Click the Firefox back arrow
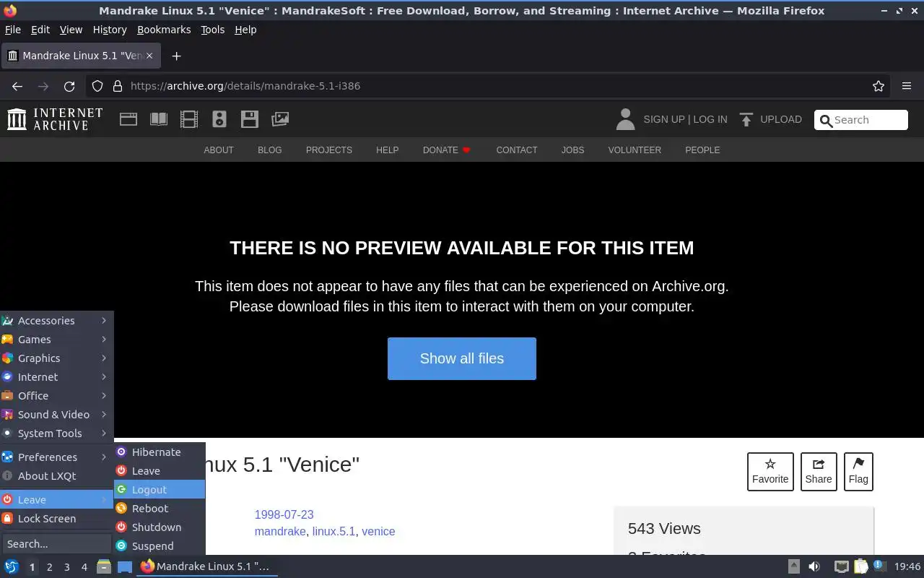Image resolution: width=924 pixels, height=578 pixels. pyautogui.click(x=17, y=86)
